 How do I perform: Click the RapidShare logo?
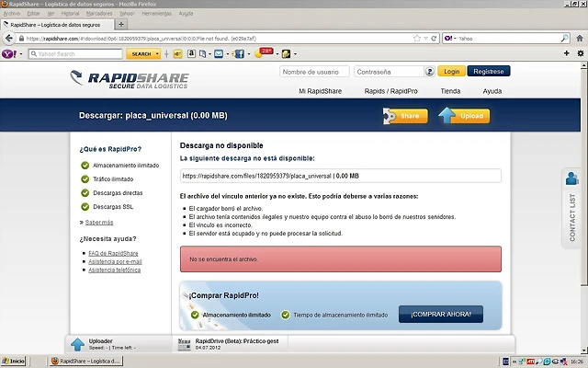point(130,79)
